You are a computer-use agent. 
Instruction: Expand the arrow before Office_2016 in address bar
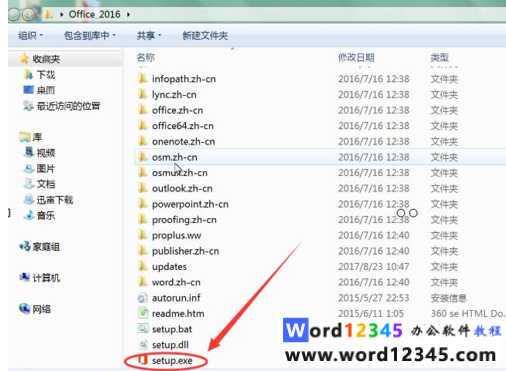coord(62,14)
